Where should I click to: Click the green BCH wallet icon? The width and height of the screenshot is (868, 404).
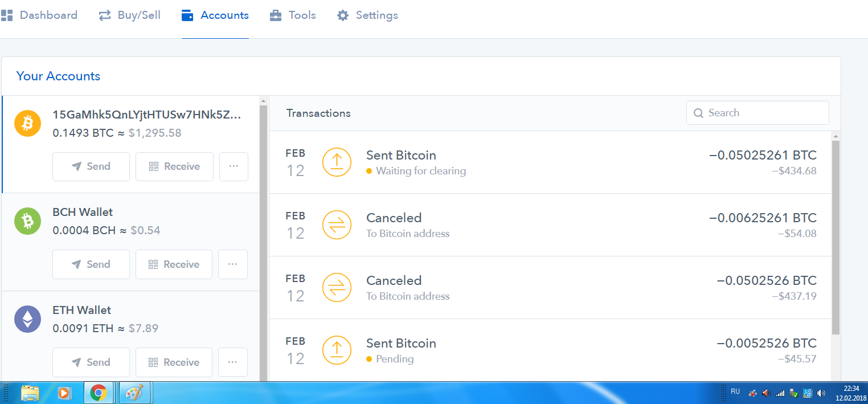(x=28, y=221)
